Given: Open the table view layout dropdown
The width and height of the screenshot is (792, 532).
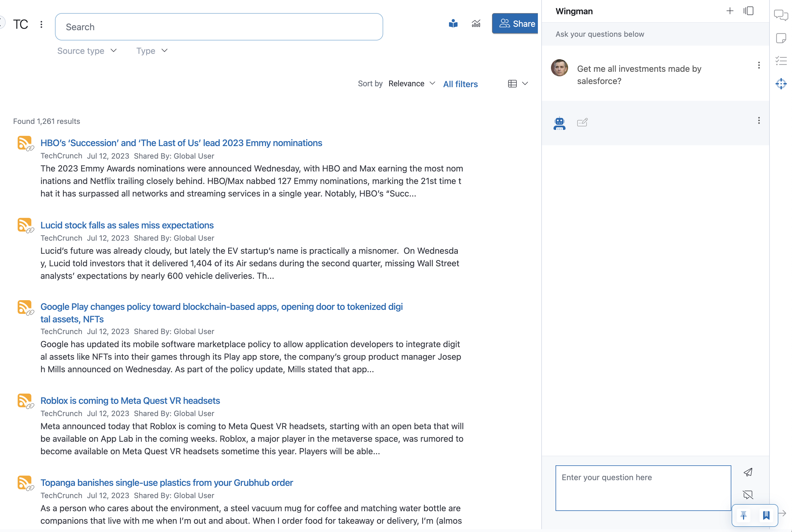Looking at the screenshot, I should coord(518,83).
